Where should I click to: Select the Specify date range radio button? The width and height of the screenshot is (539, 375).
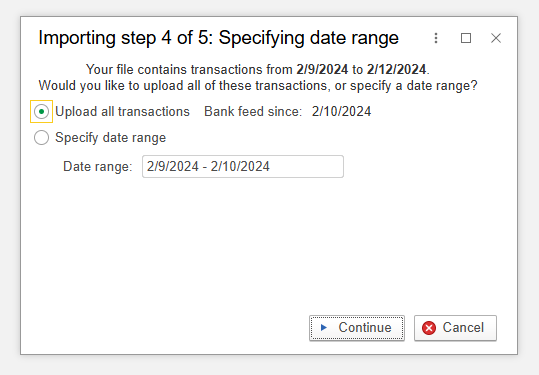point(41,137)
